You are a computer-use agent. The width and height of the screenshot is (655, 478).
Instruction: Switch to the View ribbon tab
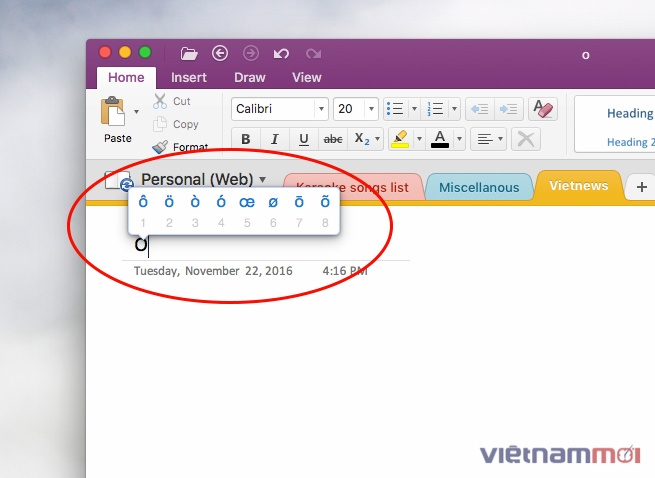point(307,77)
